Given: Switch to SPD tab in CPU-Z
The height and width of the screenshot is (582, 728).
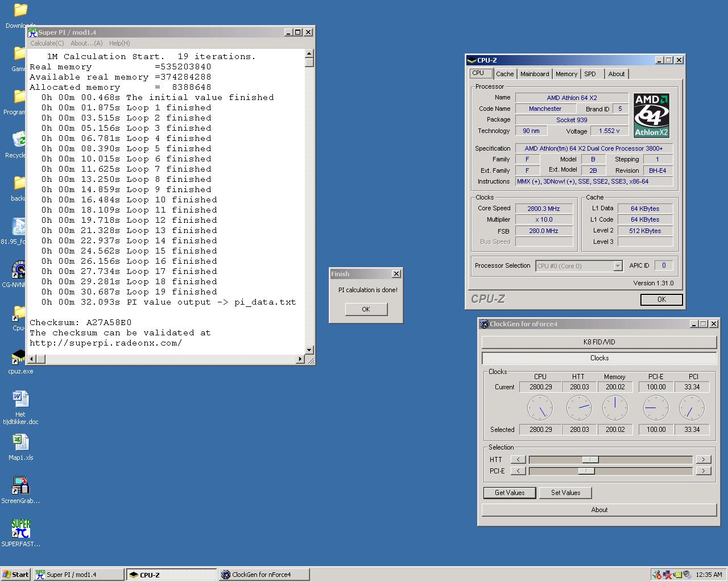Looking at the screenshot, I should 590,74.
